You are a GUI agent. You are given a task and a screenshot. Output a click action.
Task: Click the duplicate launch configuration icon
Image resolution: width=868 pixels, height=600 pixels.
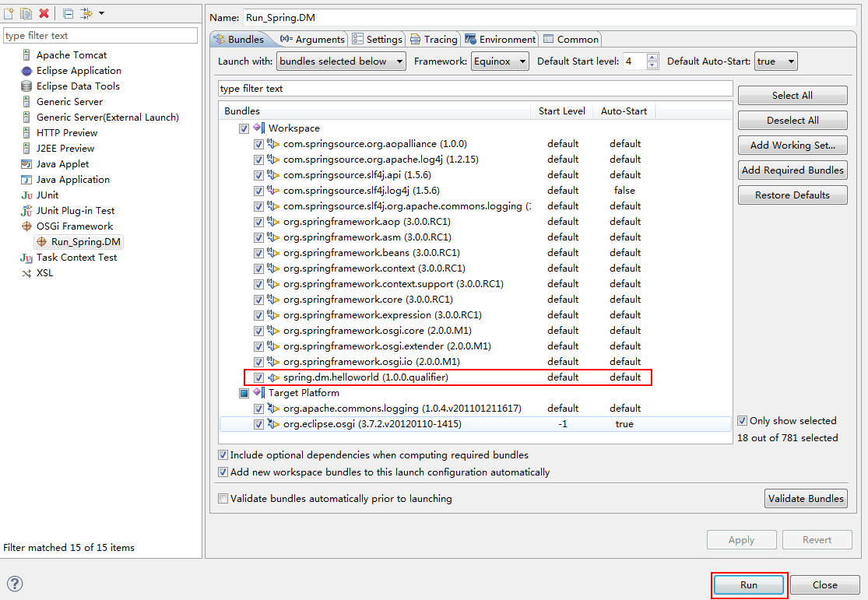pyautogui.click(x=26, y=13)
